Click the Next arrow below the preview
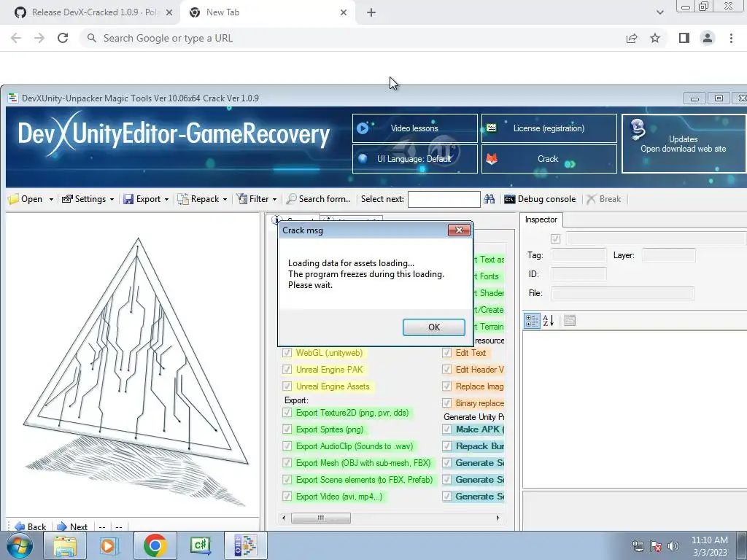Image resolution: width=747 pixels, height=560 pixels. 72,526
